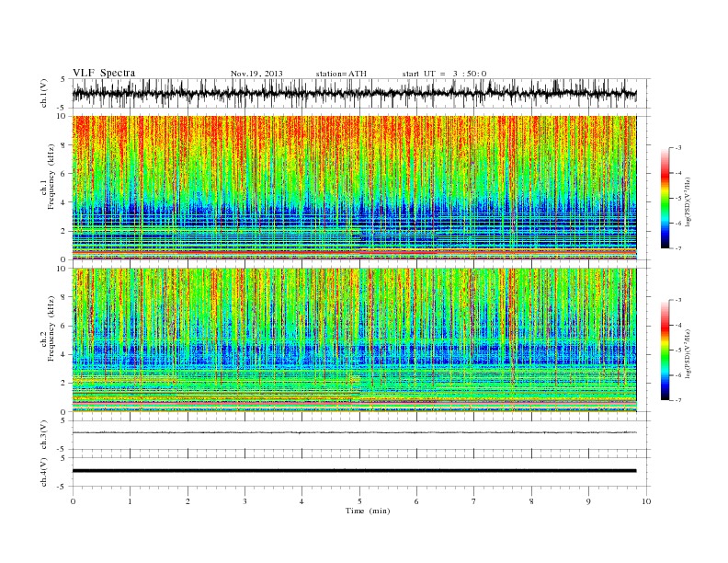Click the "0" tick on the time axis
The width and height of the screenshot is (728, 563).
click(73, 501)
